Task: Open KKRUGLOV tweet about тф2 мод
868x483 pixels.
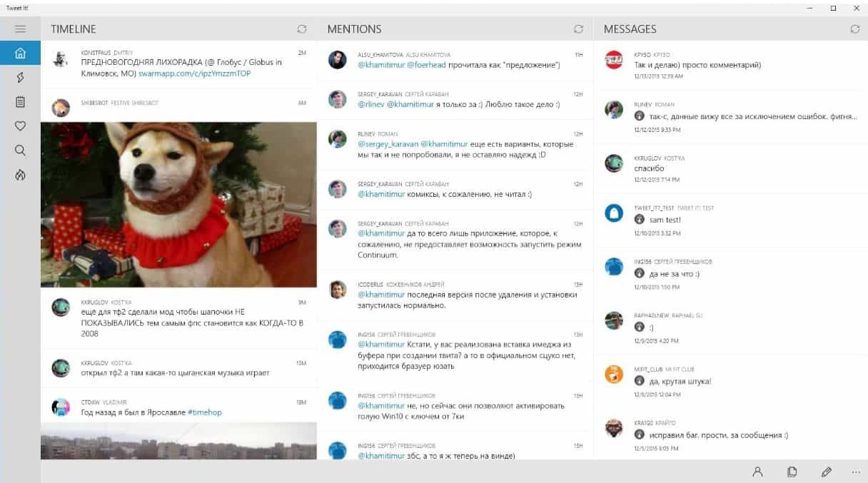Action: (x=178, y=318)
